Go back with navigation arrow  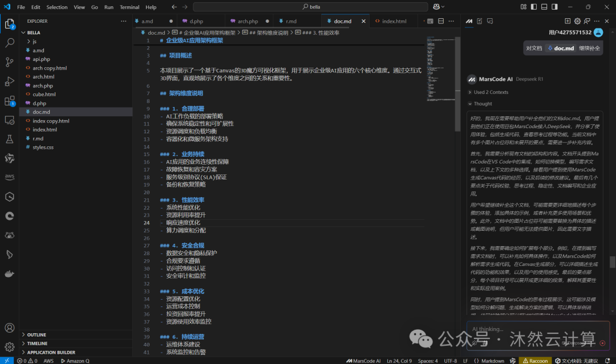coord(174,7)
